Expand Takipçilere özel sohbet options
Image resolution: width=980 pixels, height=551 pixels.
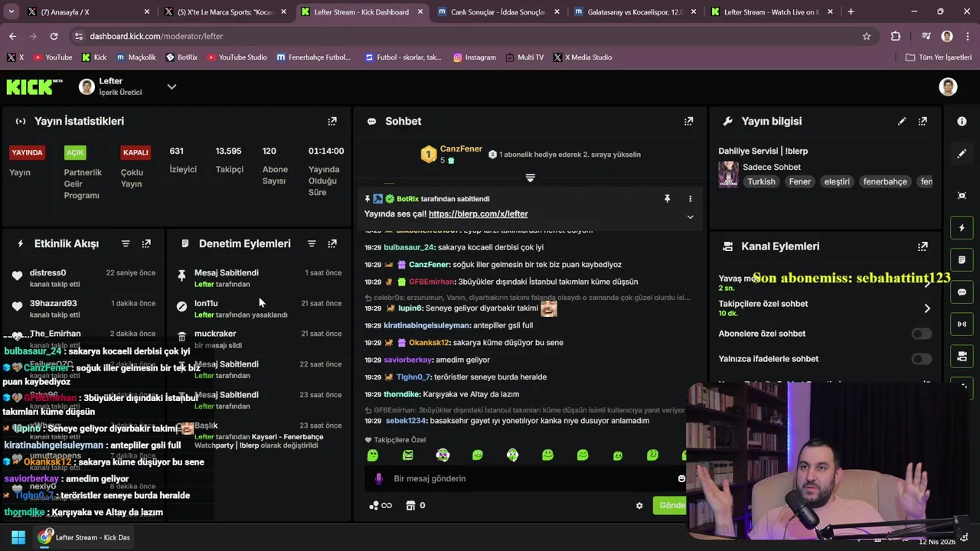point(927,308)
